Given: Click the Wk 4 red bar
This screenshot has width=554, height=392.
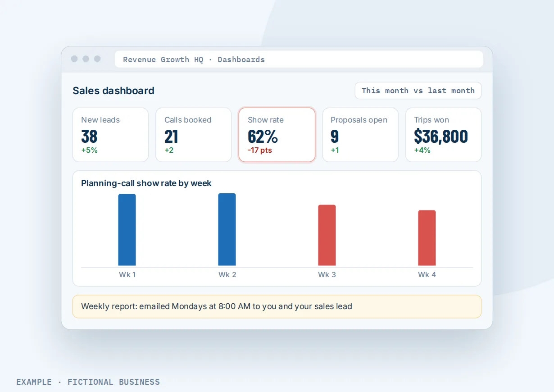Looking at the screenshot, I should point(427,238).
